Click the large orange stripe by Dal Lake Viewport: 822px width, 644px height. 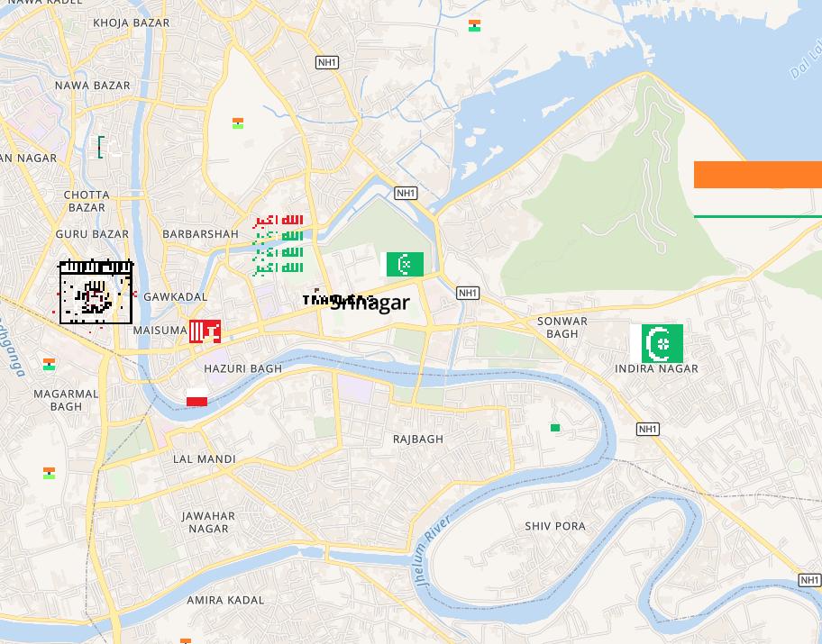[x=758, y=175]
